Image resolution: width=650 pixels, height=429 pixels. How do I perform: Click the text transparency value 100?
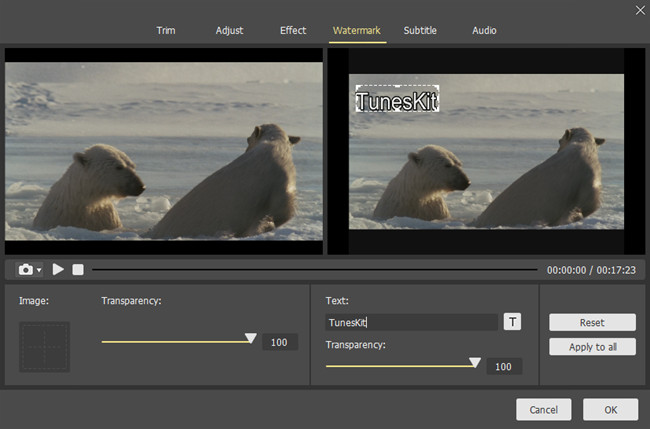[x=504, y=366]
